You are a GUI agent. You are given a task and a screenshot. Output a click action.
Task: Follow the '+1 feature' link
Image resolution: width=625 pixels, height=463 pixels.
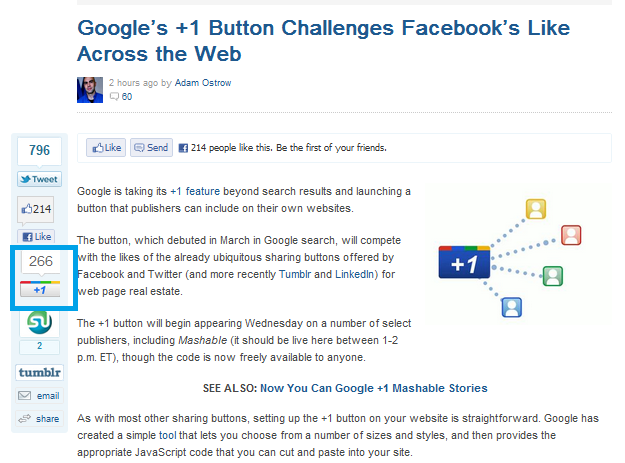(195, 191)
